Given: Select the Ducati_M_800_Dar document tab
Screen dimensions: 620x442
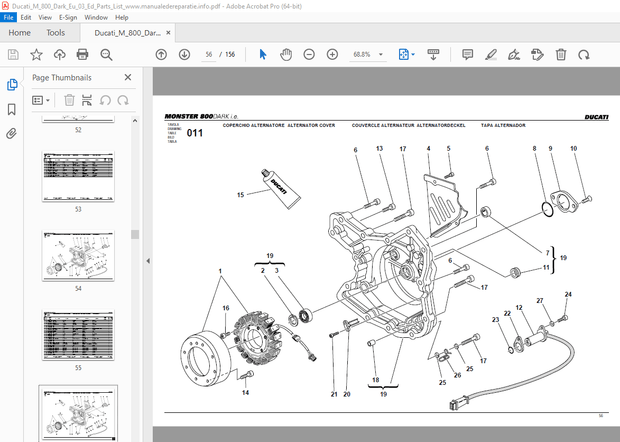Looking at the screenshot, I should click(127, 33).
